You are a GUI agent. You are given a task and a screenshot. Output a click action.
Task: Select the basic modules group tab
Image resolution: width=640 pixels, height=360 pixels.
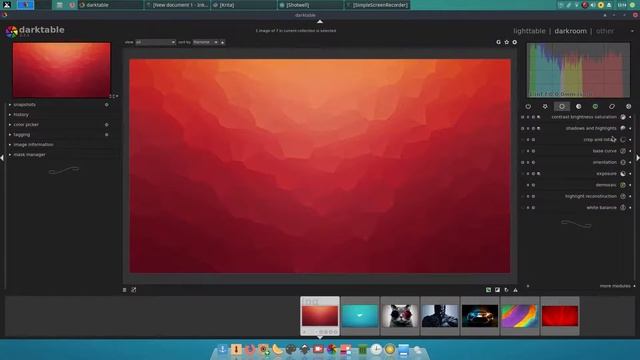562,107
